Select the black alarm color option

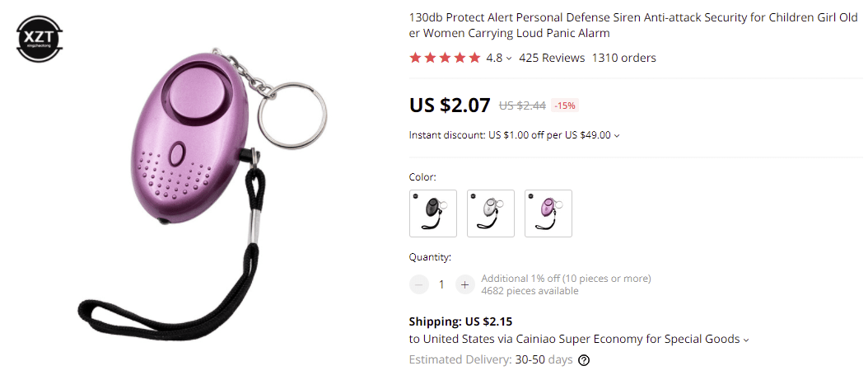[x=432, y=213]
